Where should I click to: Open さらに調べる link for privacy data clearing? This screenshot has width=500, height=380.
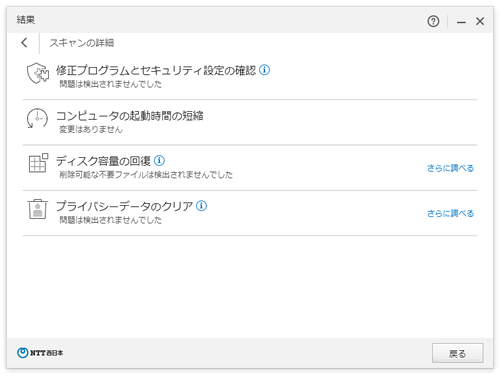click(450, 213)
